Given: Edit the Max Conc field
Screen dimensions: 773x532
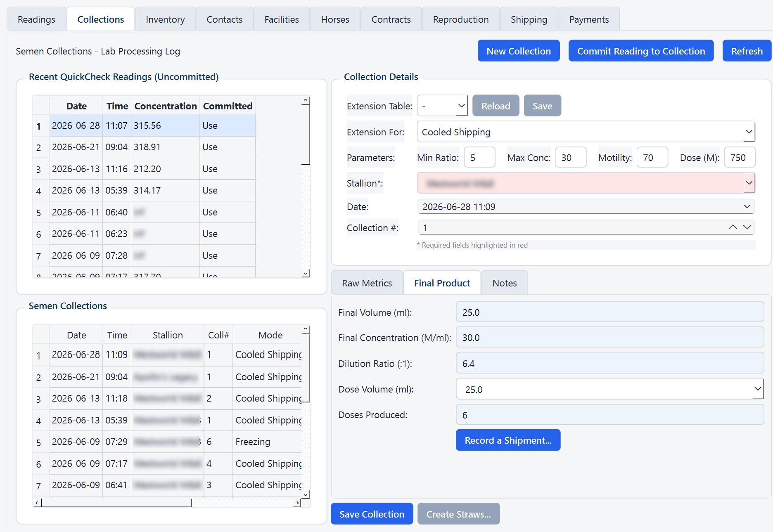Looking at the screenshot, I should 571,157.
